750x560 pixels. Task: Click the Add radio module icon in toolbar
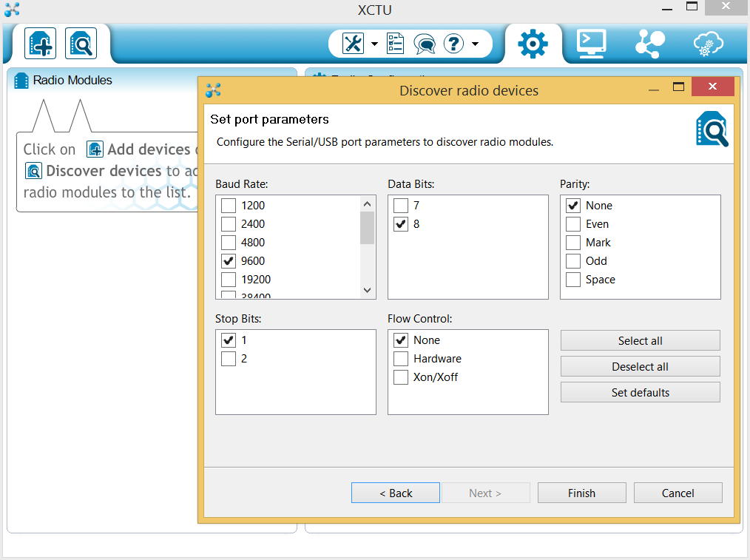(40, 44)
